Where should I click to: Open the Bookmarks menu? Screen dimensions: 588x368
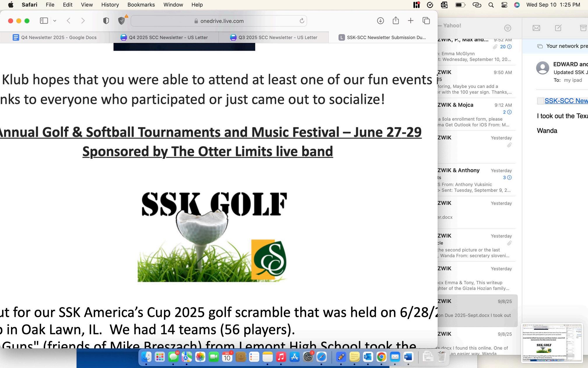click(141, 5)
